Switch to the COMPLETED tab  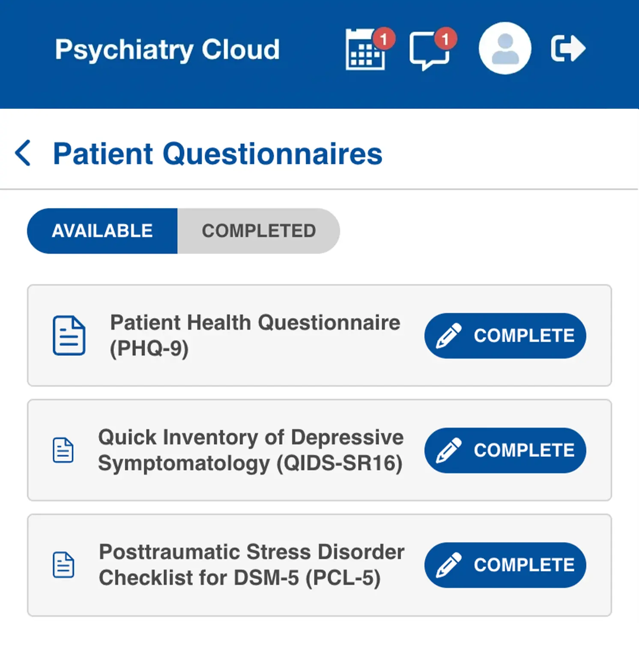click(x=259, y=231)
